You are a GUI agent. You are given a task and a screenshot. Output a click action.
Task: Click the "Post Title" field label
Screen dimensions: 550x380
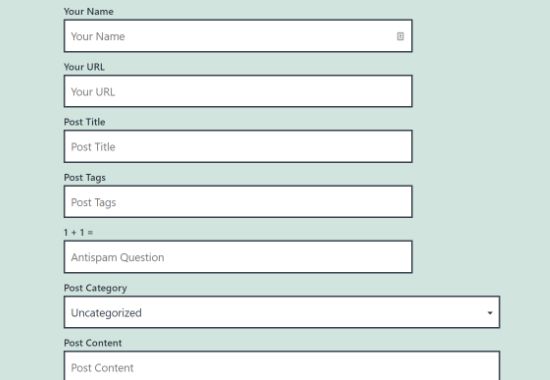pos(85,122)
